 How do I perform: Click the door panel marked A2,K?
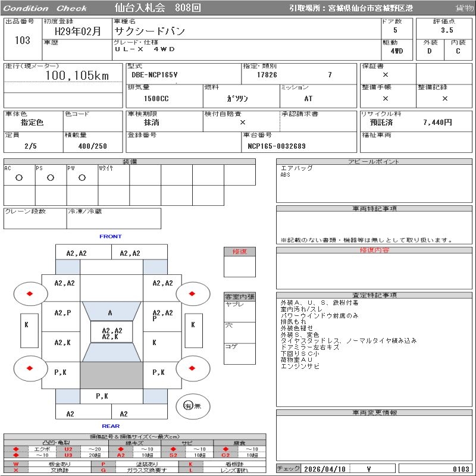(62, 343)
